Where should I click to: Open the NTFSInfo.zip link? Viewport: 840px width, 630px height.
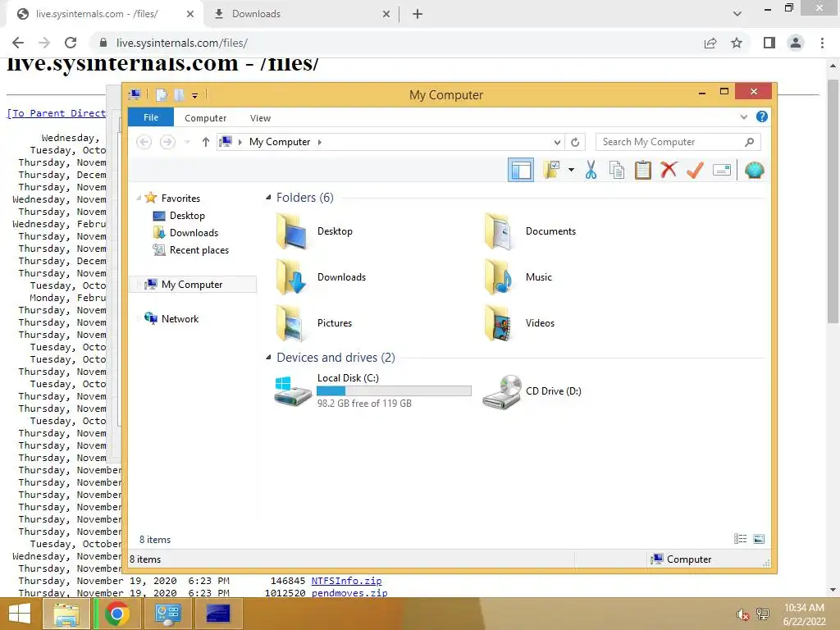tap(347, 581)
